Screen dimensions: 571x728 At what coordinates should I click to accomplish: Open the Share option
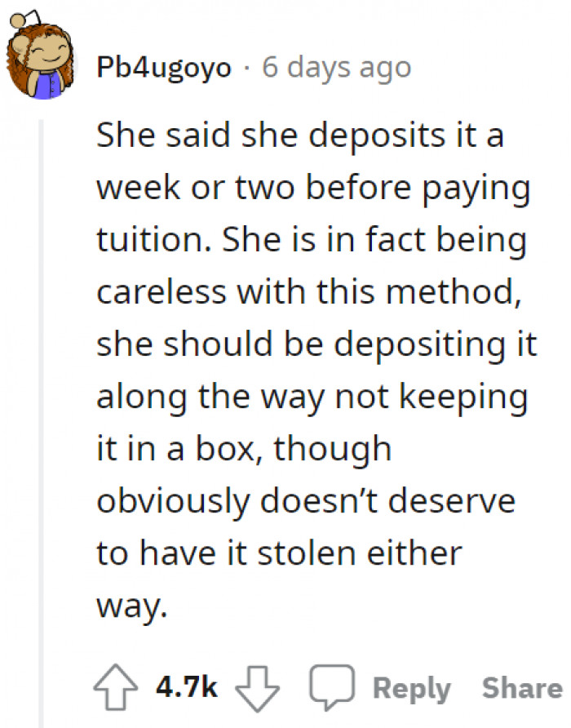[520, 688]
